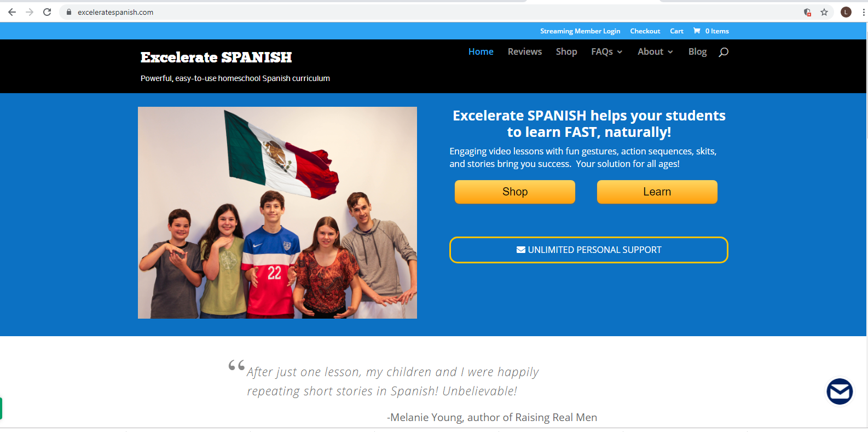The width and height of the screenshot is (868, 432).
Task: Click the Unlimited Personal Support button
Action: click(x=589, y=250)
